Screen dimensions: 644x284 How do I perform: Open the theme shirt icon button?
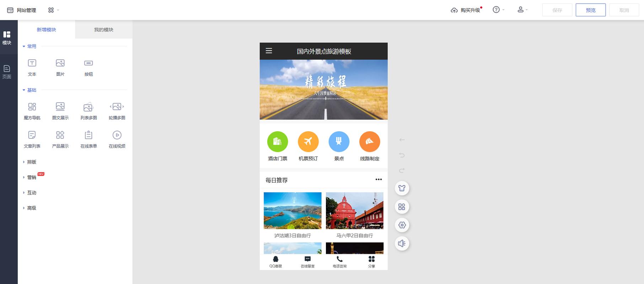[402, 188]
